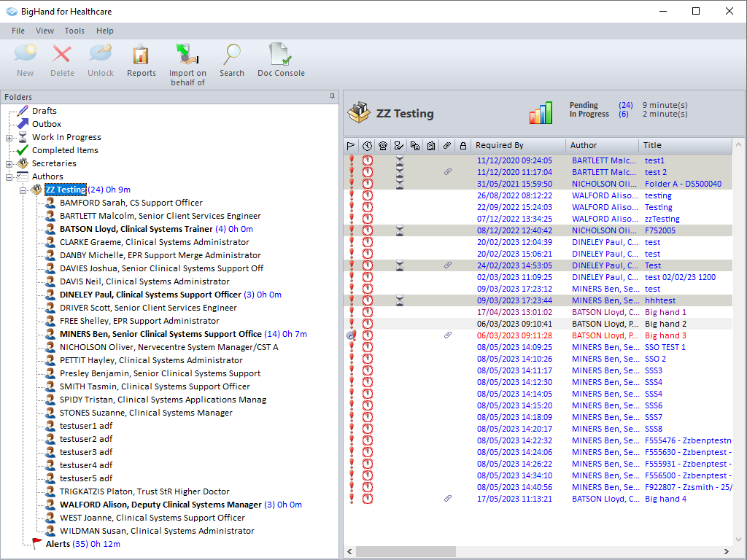Click the New dictation toolbar icon
The image size is (747, 560).
(x=26, y=53)
